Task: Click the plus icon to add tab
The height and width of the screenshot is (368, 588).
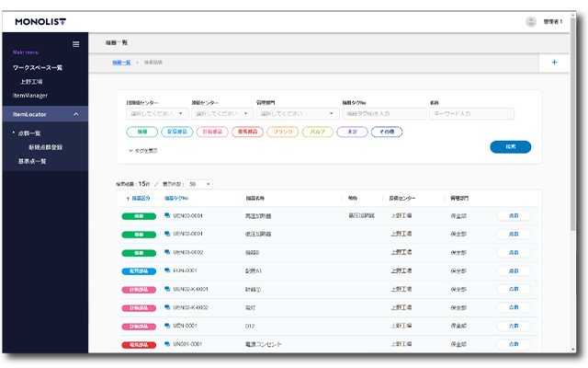Action: pos(554,62)
